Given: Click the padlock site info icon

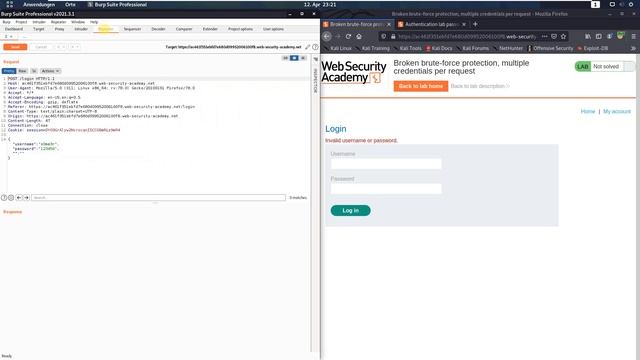Looking at the screenshot, I should pyautogui.click(x=393, y=36).
